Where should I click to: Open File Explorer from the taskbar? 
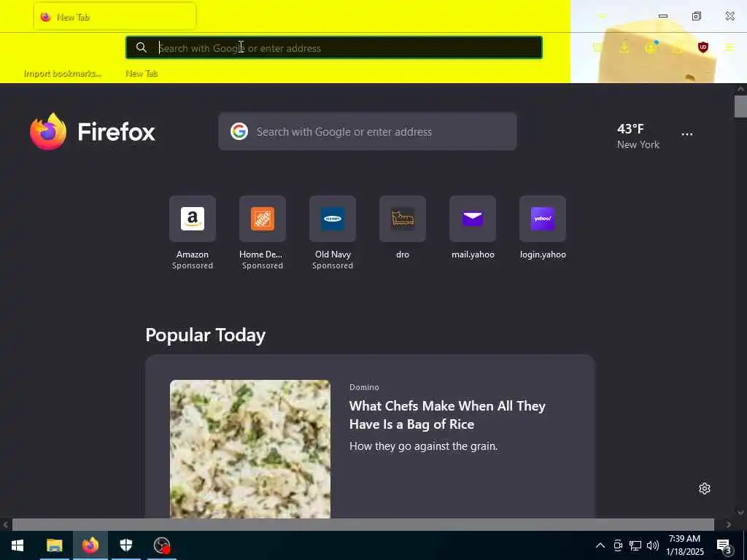click(x=54, y=545)
